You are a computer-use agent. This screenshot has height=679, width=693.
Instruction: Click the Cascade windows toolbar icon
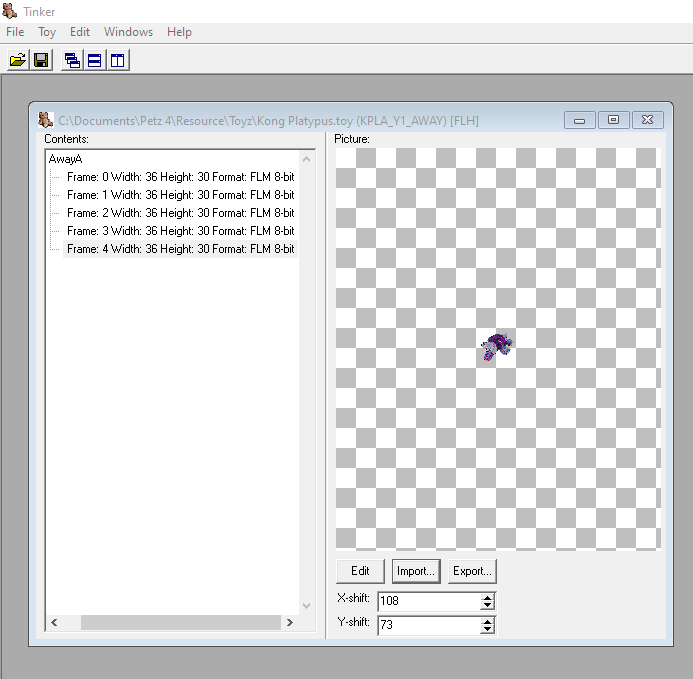(x=72, y=60)
